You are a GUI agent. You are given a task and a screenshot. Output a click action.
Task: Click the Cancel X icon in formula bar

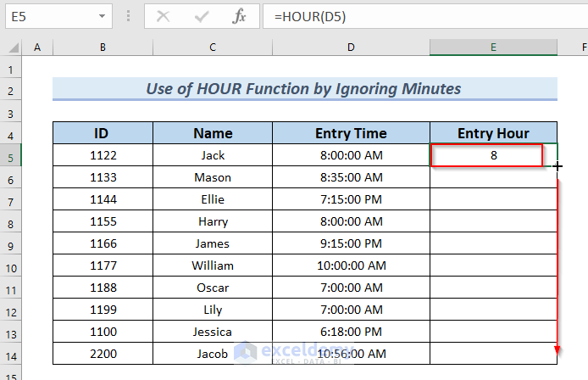coord(164,16)
